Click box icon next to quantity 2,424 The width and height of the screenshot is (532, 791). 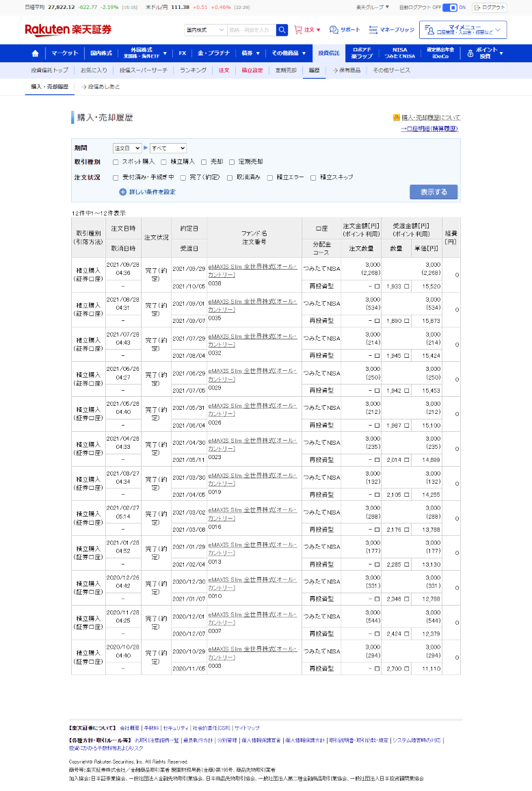pyautogui.click(x=406, y=634)
